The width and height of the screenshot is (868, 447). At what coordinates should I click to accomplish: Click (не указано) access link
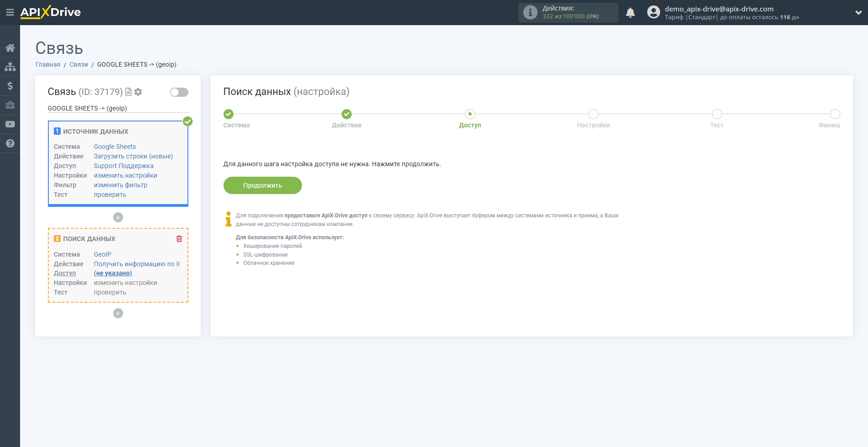(113, 273)
